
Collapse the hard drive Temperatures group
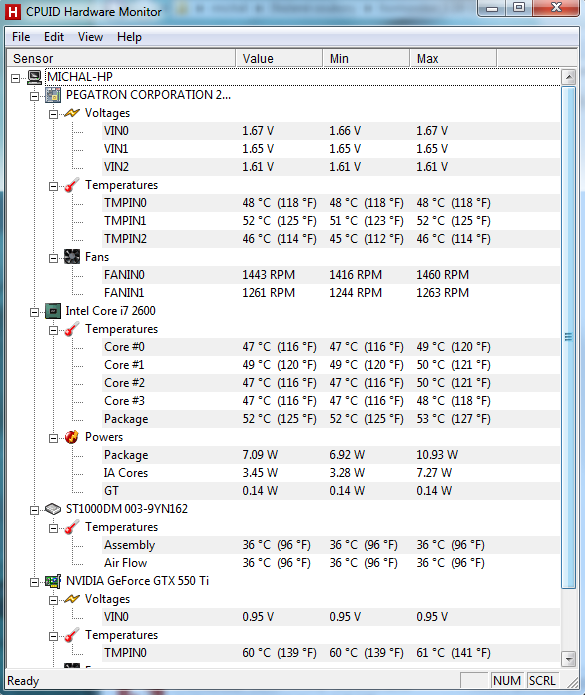53,528
